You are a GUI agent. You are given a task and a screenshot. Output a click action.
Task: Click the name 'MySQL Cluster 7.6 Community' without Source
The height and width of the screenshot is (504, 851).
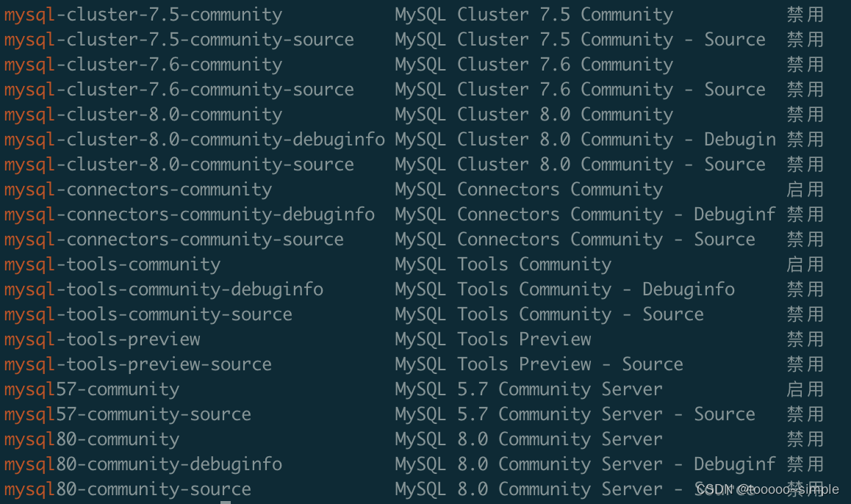pyautogui.click(x=534, y=65)
